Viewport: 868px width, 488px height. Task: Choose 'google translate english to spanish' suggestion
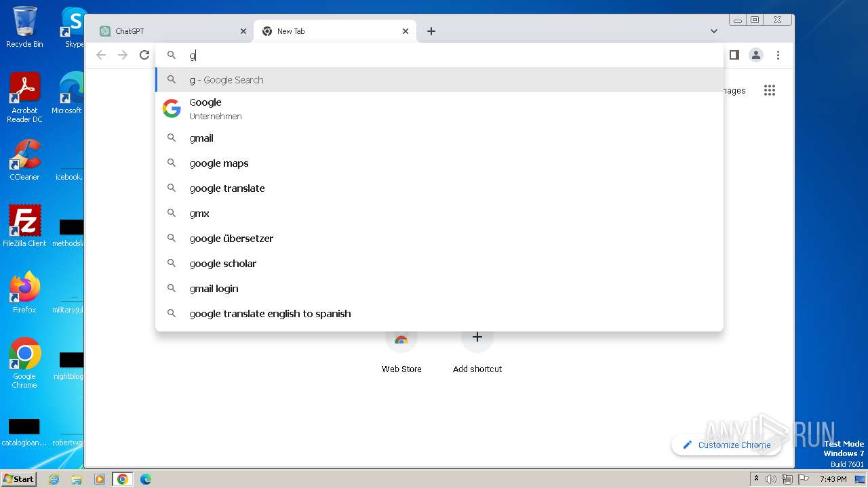point(439,314)
